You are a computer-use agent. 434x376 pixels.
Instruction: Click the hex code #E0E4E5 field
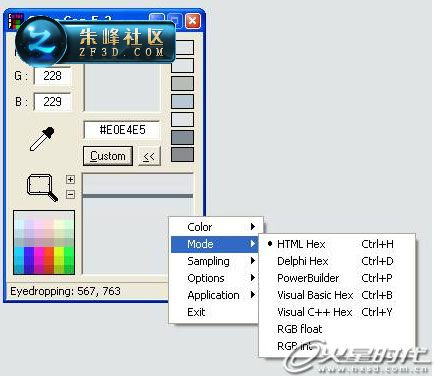pyautogui.click(x=122, y=130)
